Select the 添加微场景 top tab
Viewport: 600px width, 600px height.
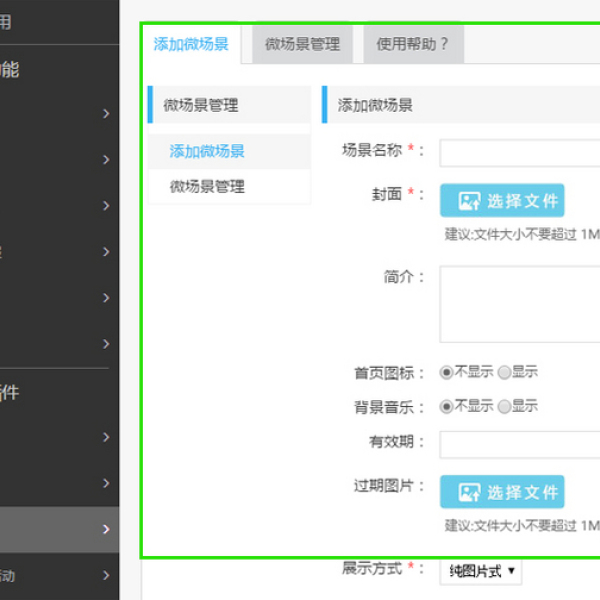pos(191,44)
